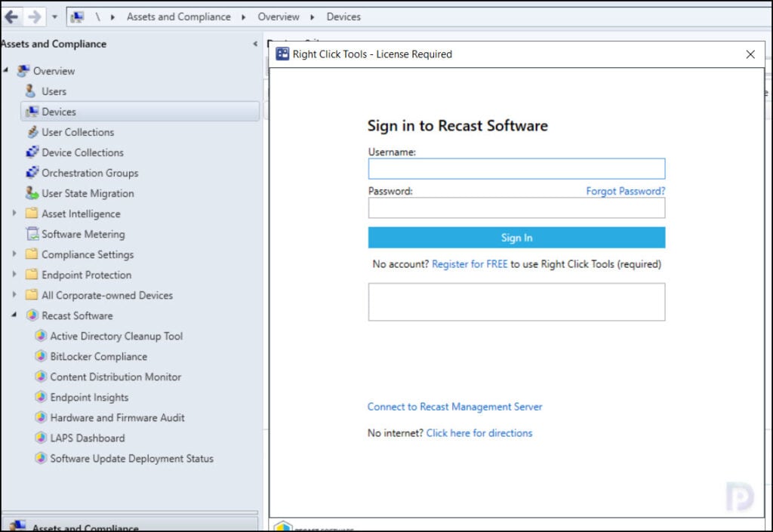Screen dimensions: 773x532
Task: Click the Overview node icon
Action: tap(23, 71)
